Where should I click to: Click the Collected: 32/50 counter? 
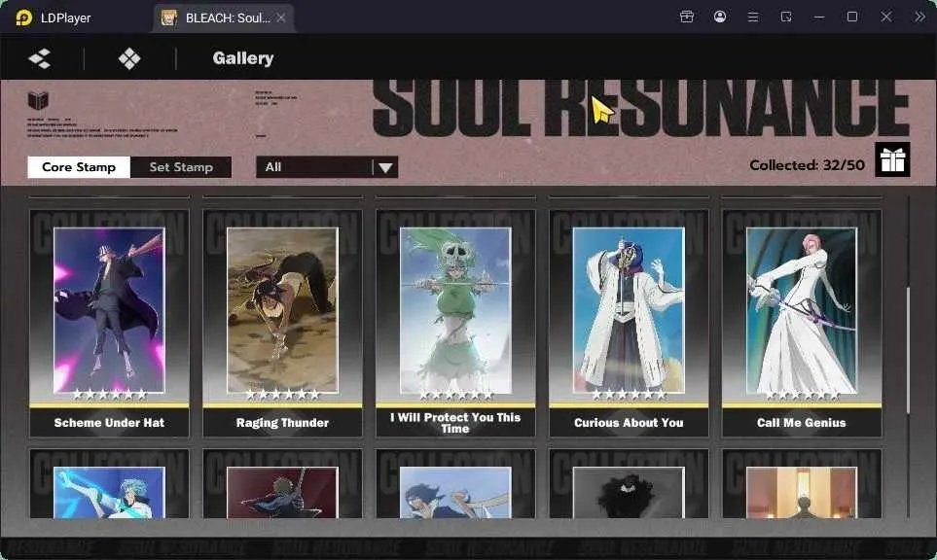[807, 165]
